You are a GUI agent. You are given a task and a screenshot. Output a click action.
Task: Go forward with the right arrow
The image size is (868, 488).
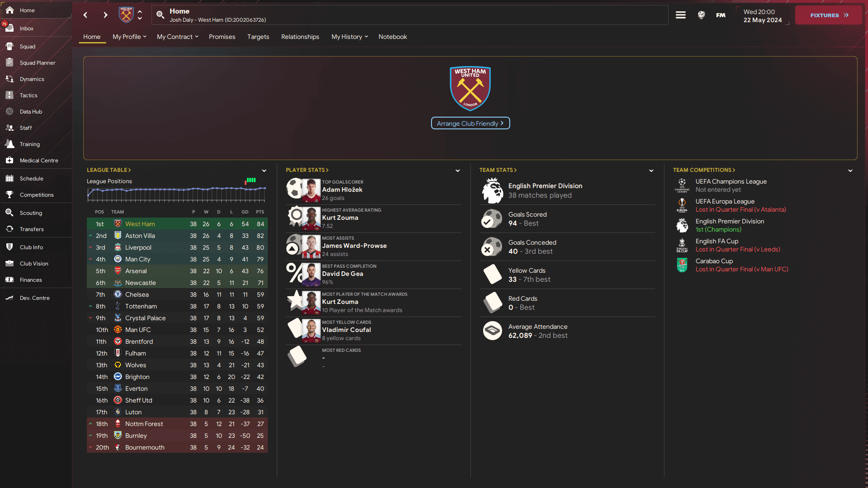coord(105,15)
